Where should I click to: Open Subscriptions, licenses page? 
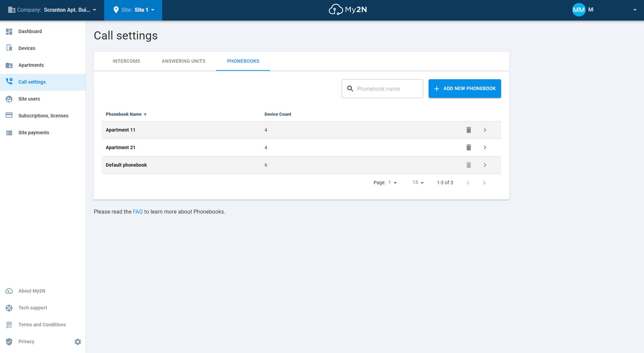coord(43,116)
